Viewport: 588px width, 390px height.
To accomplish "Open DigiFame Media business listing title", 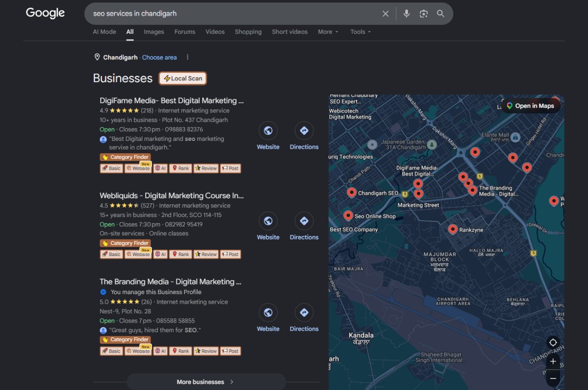I will click(x=172, y=100).
